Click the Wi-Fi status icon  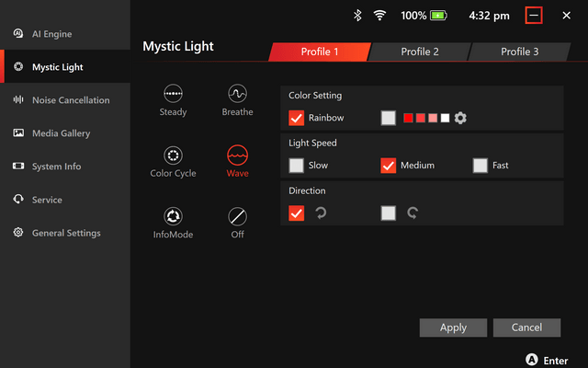[x=379, y=16]
